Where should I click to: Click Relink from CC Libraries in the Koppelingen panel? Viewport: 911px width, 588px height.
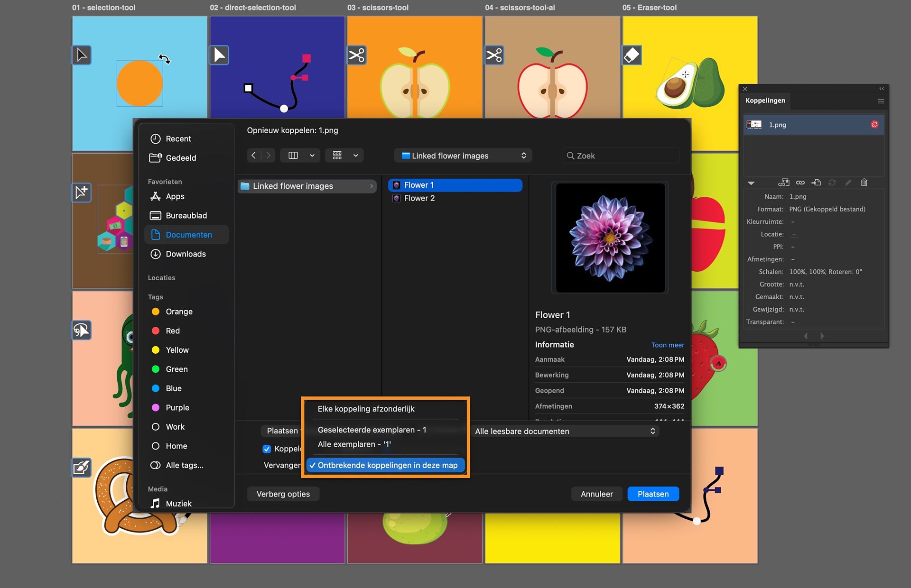coord(784,183)
